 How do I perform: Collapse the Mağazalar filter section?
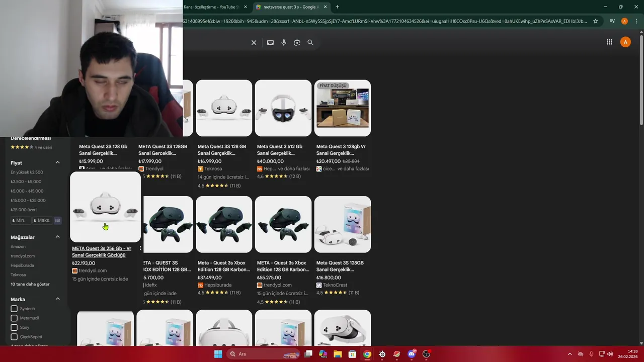click(x=57, y=237)
